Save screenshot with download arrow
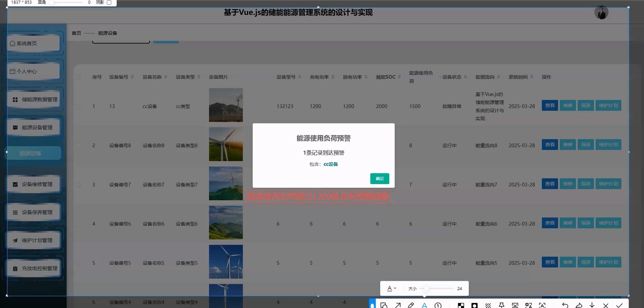Viewport: 644px width, 308px height. (592, 305)
